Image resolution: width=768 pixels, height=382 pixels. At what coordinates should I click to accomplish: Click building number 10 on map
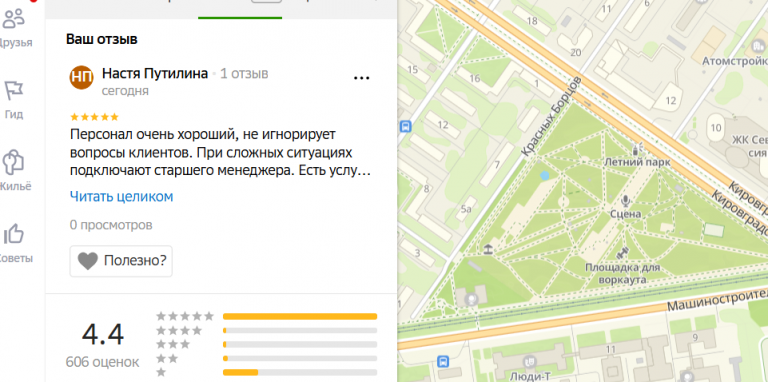pos(716,128)
